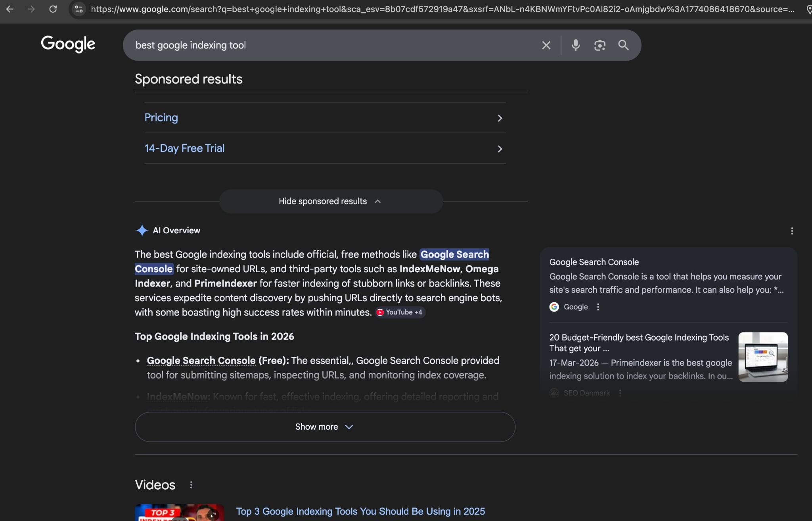Image resolution: width=812 pixels, height=521 pixels.
Task: Click Google Search Console (Free) bullet link
Action: [x=201, y=360]
